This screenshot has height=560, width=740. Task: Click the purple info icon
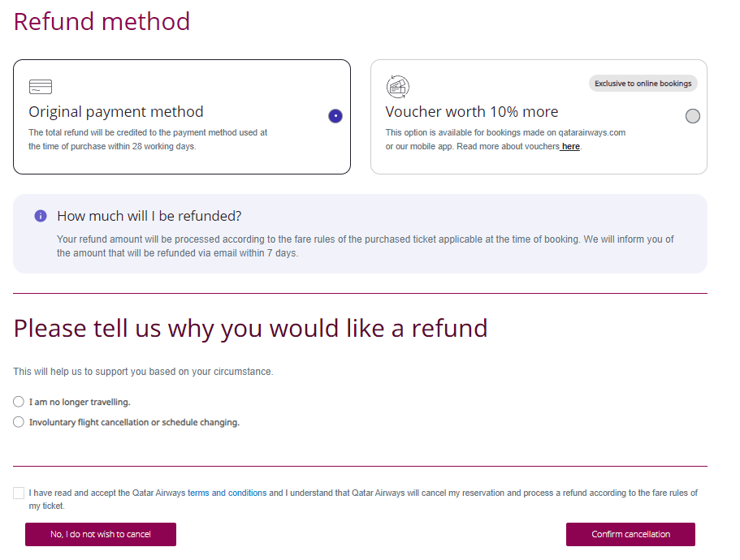click(41, 216)
